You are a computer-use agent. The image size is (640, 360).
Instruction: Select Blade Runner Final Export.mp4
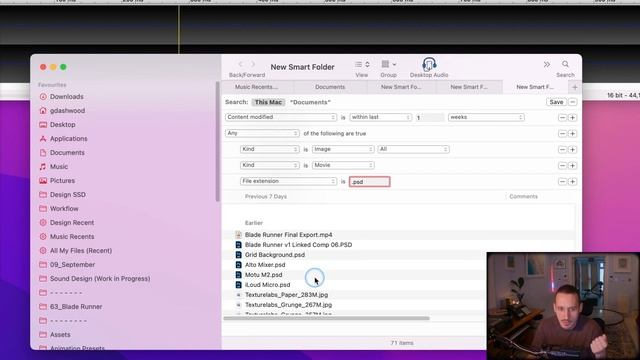[288, 235]
